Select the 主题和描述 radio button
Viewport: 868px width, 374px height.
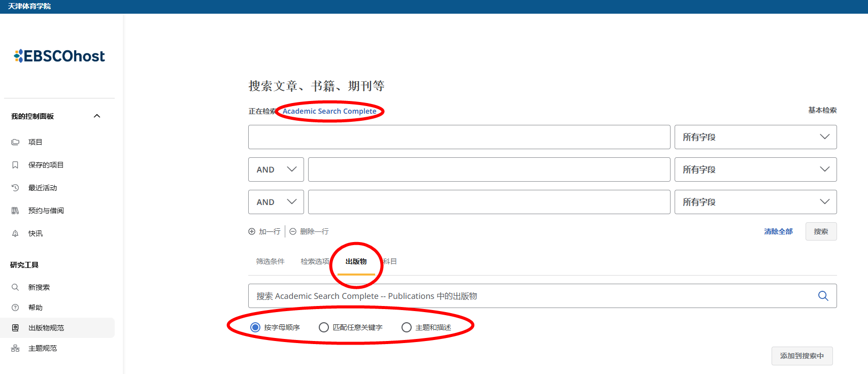click(x=407, y=327)
